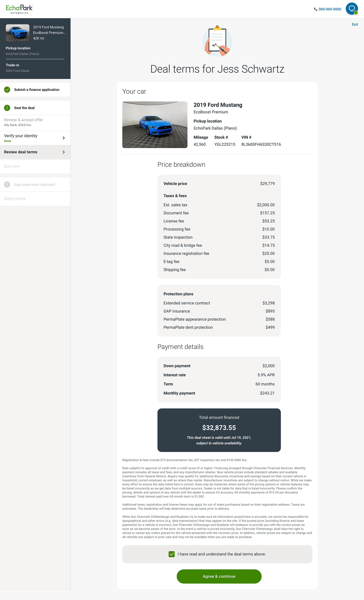Call the 000-000-0000 phone number link
364x600 pixels.
click(330, 9)
